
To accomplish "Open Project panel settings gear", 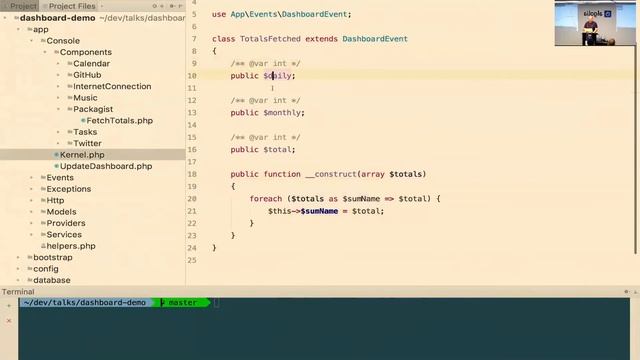I will [x=172, y=6].
